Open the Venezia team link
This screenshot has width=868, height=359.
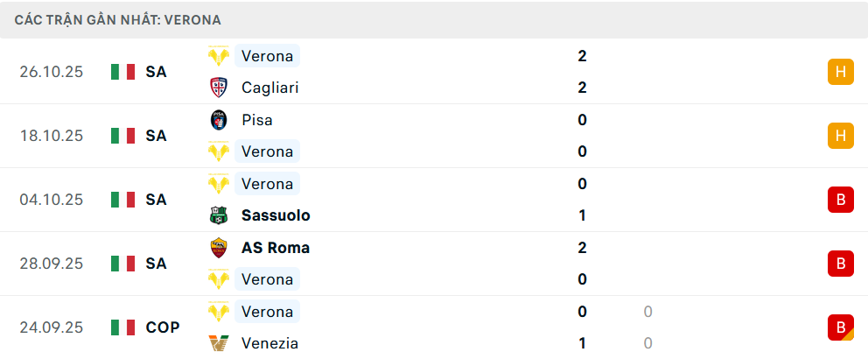(x=269, y=343)
